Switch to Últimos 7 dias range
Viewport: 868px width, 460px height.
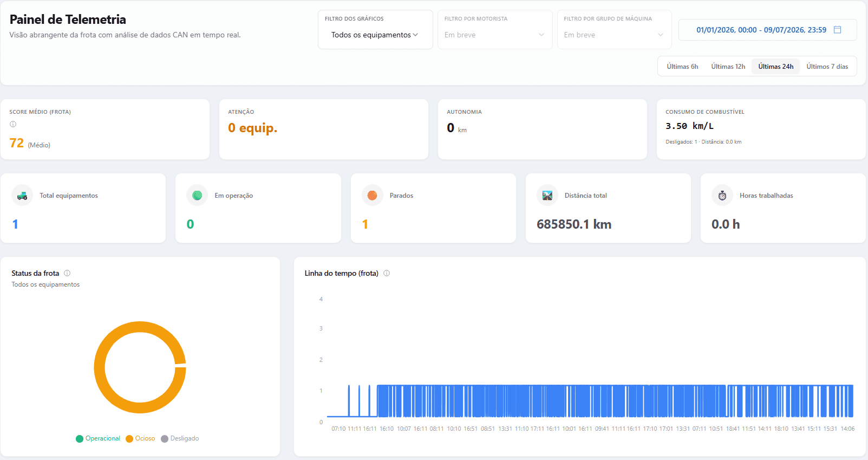tap(827, 67)
